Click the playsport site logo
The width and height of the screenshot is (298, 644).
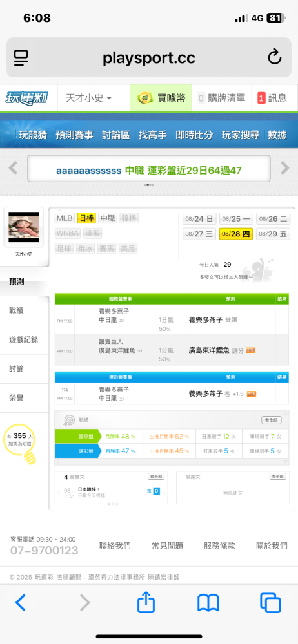[26, 98]
